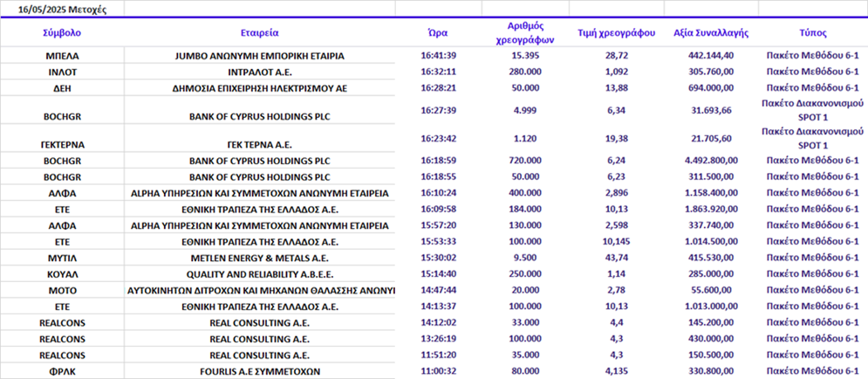Click the time cell 14:47:44
Viewport: 868px width, 379px height.
point(439,290)
